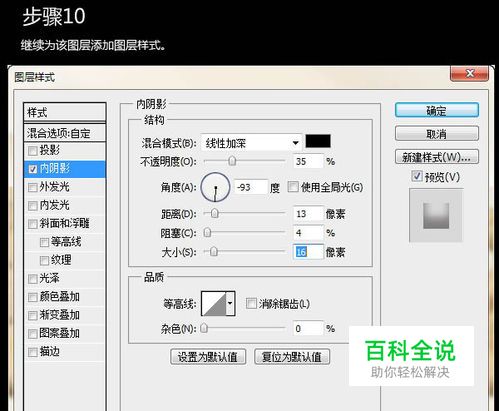Screen dimensions: 499x411
Task: Enable the 外发光 checkbox
Action: 33,187
